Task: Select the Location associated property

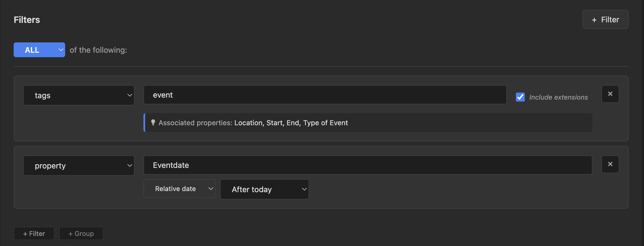Action: [248, 123]
